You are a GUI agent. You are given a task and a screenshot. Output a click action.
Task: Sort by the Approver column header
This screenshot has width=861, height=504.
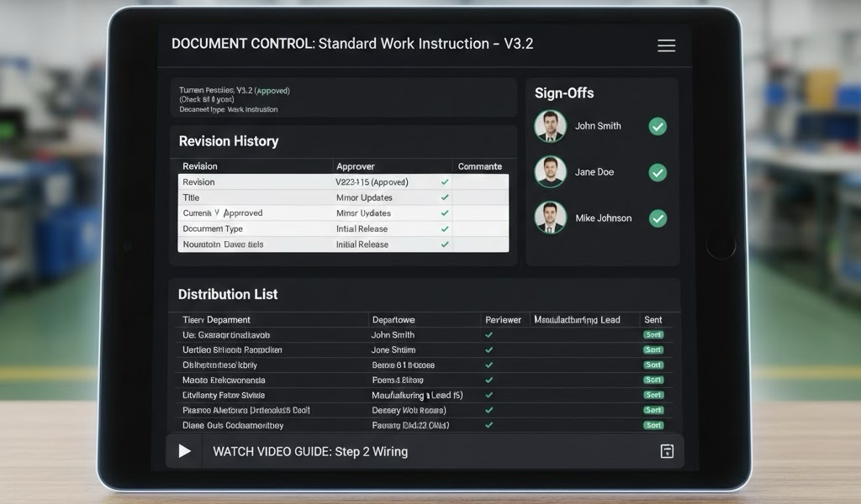tap(355, 166)
